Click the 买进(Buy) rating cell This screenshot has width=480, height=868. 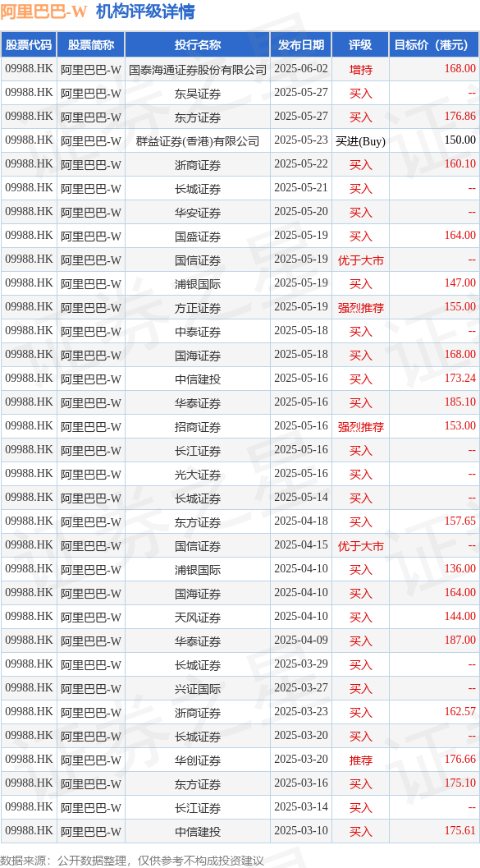(x=360, y=140)
